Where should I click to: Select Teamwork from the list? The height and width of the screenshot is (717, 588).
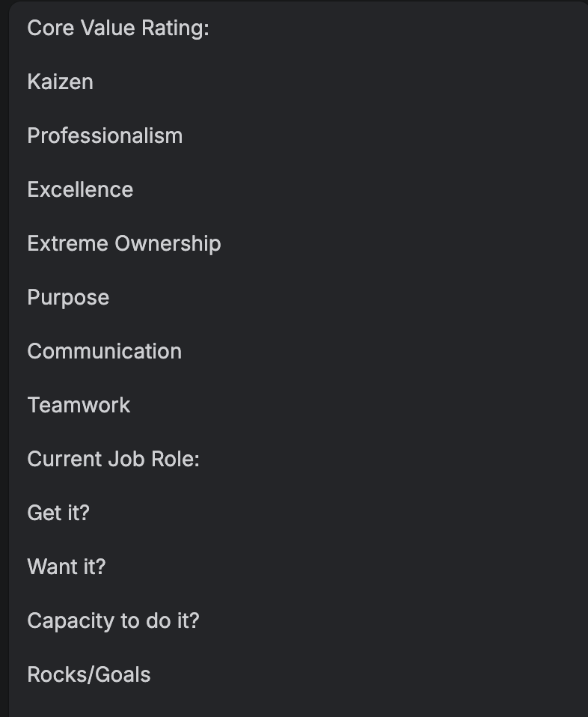click(79, 405)
